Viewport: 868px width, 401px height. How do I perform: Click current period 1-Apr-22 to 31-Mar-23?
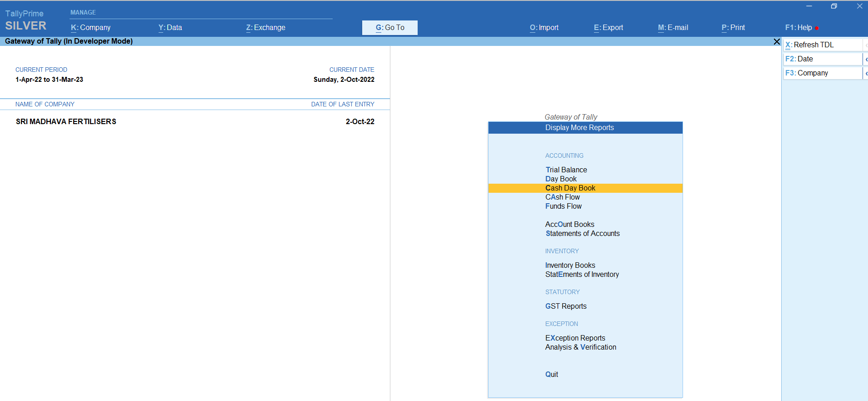pos(49,80)
